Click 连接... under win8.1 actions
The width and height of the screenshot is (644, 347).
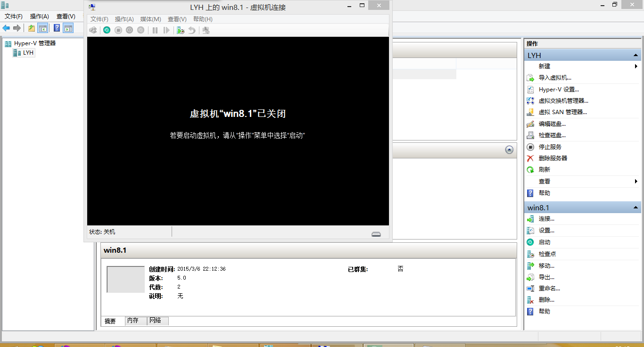click(546, 219)
